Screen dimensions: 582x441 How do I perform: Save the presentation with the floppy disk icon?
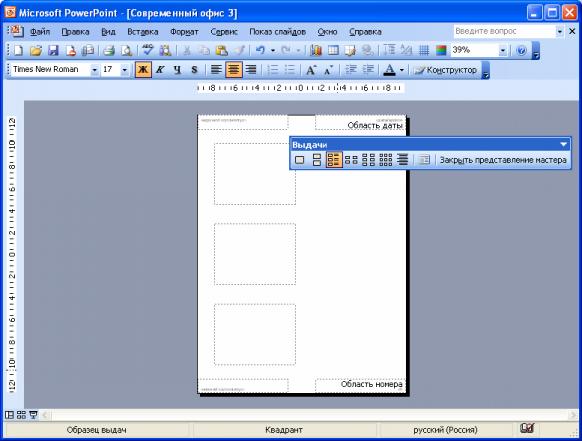coord(53,50)
